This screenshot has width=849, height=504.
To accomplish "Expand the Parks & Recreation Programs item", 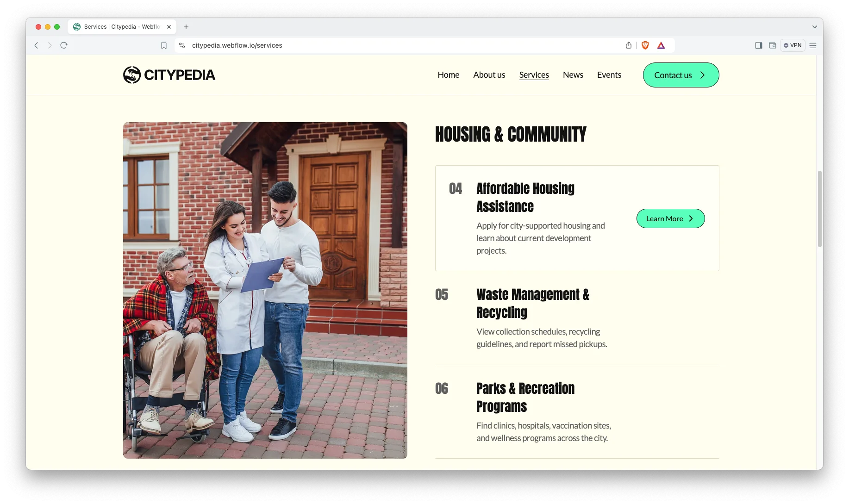I will (x=525, y=397).
